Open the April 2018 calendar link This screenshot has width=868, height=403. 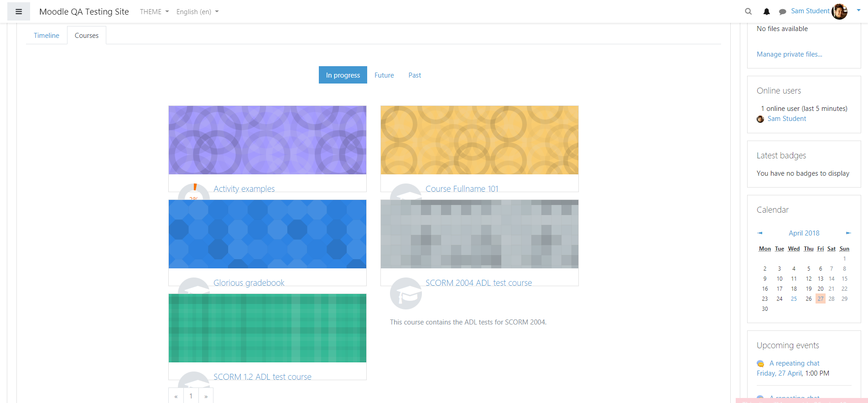pyautogui.click(x=804, y=233)
